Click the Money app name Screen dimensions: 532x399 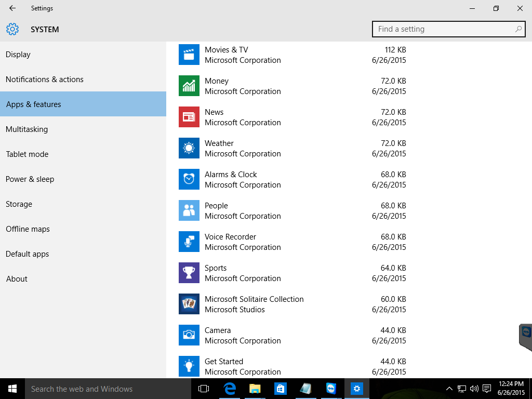pos(217,81)
